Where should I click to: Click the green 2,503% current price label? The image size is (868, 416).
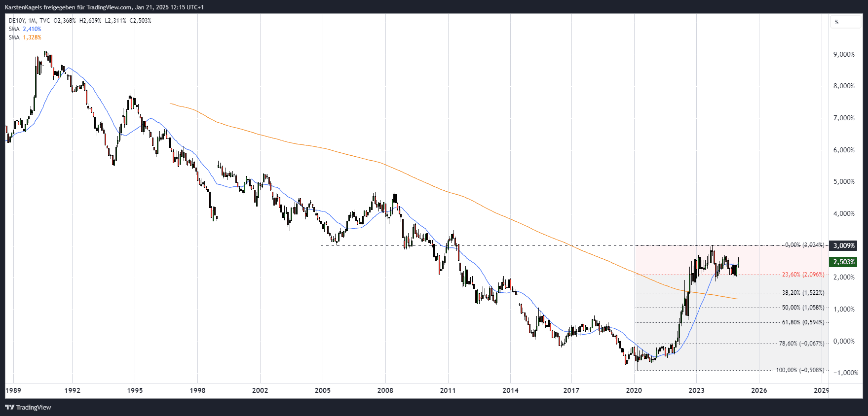844,262
